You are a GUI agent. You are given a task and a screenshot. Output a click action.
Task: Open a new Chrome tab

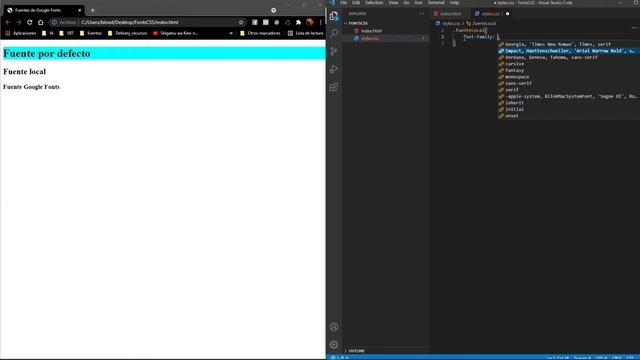pyautogui.click(x=93, y=10)
